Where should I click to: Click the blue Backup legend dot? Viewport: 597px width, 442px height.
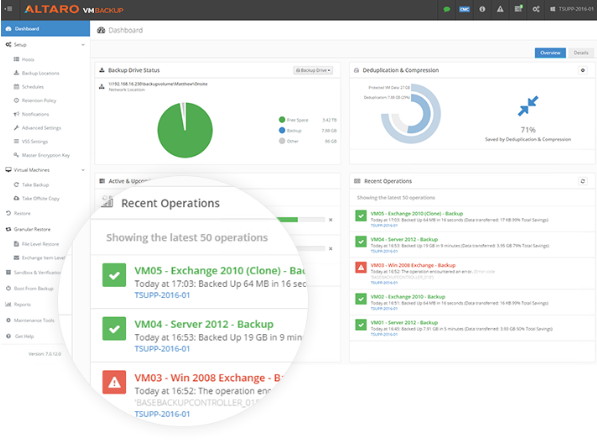click(x=282, y=131)
